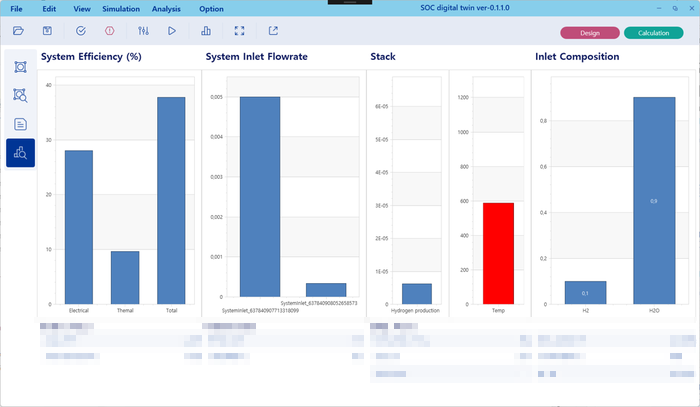
Task: Open the Option menu
Action: [211, 9]
